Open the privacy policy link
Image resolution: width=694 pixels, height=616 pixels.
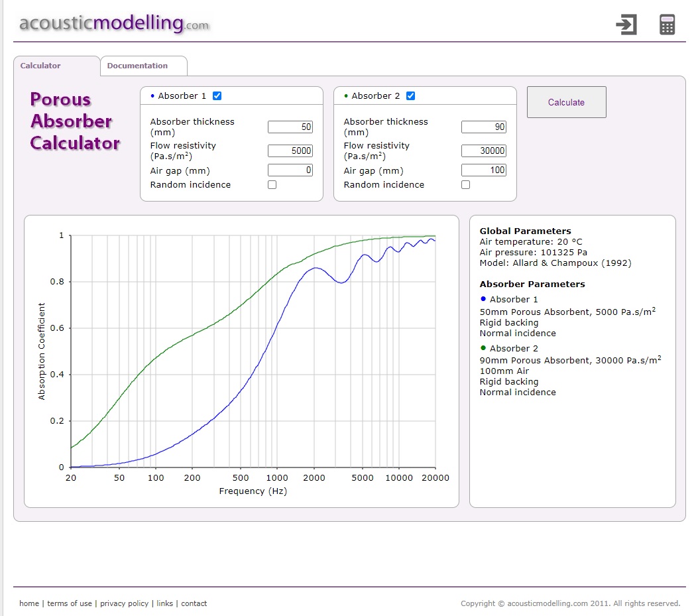[x=124, y=603]
